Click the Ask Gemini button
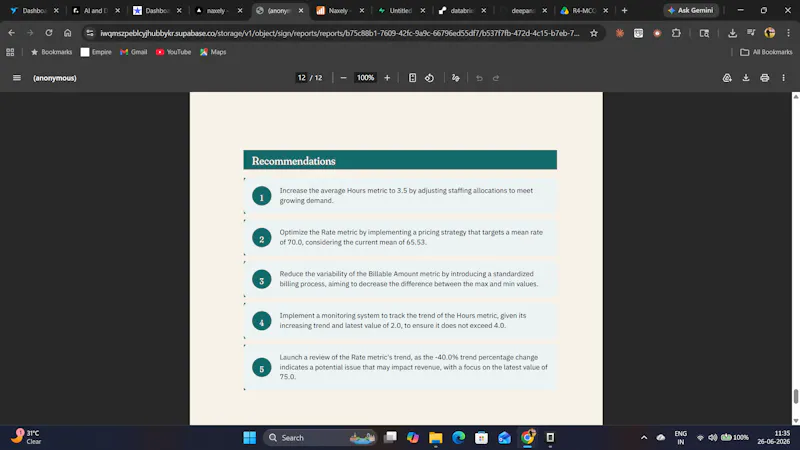 691,10
